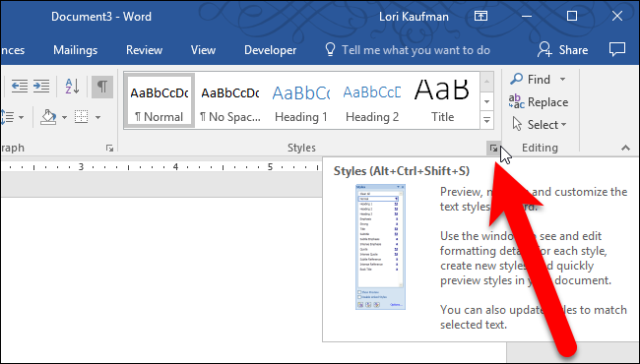Open the Find dropdown arrow
This screenshot has height=364, width=640.
(x=562, y=79)
